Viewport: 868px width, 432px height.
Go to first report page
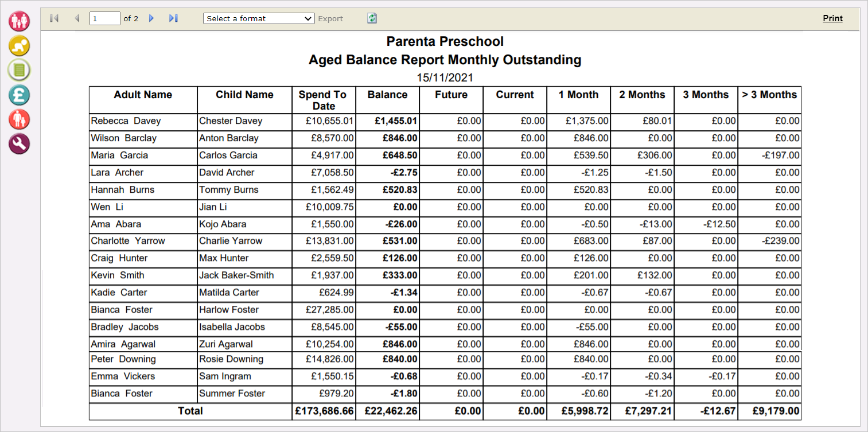pos(55,18)
